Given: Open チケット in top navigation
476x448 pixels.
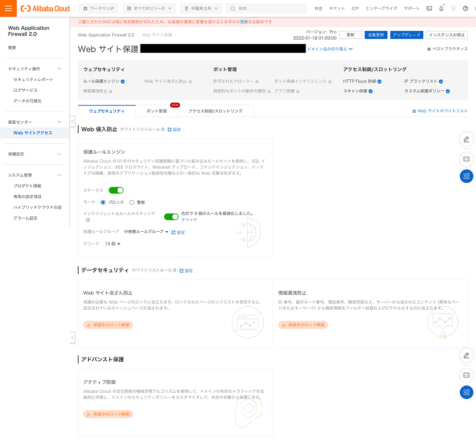Looking at the screenshot, I should [337, 9].
